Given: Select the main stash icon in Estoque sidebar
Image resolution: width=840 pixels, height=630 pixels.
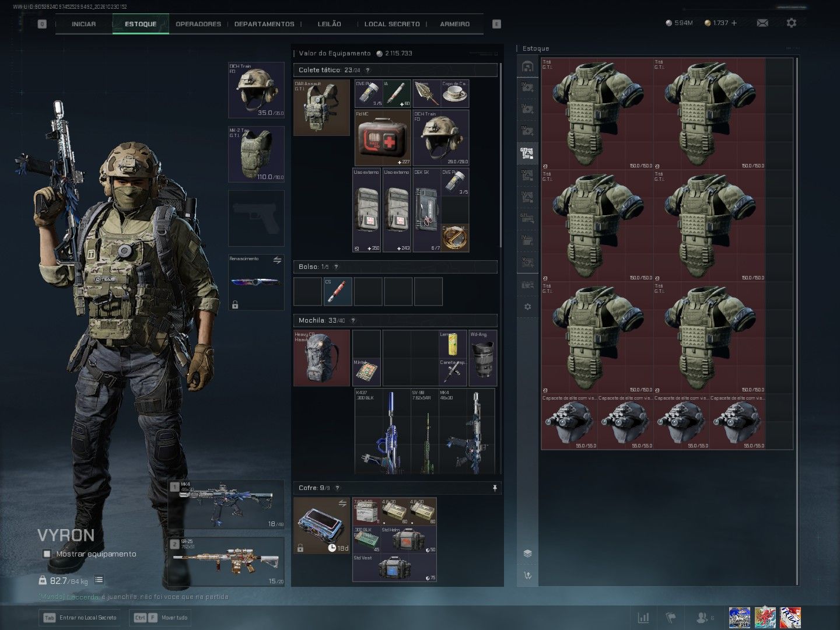Looking at the screenshot, I should coord(527,66).
